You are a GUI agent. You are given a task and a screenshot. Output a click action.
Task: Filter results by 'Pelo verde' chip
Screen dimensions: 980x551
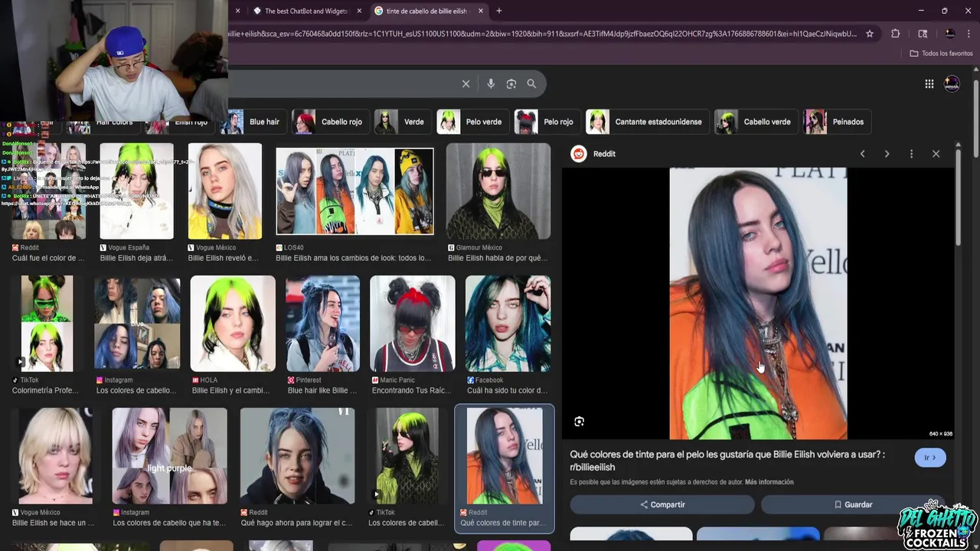(472, 122)
